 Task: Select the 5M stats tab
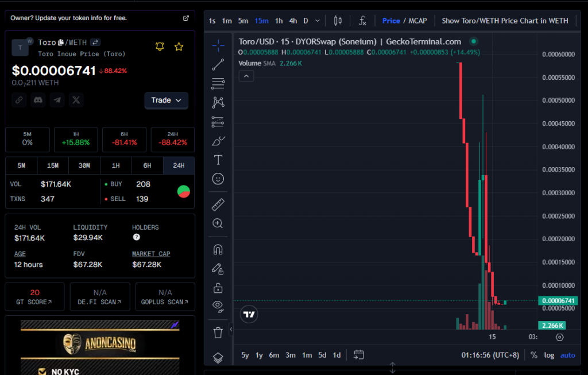click(21, 165)
